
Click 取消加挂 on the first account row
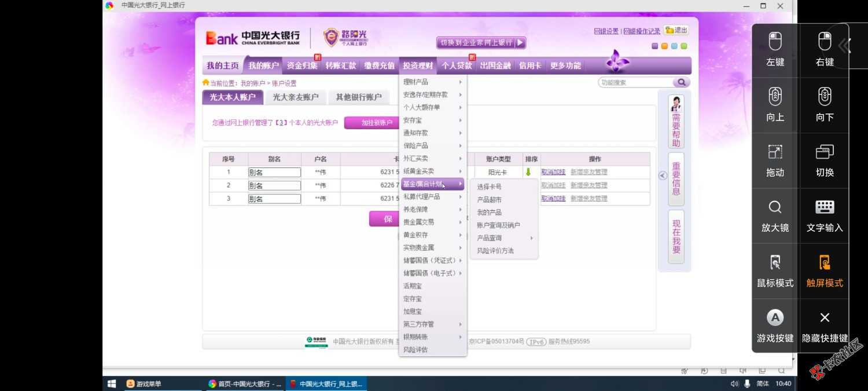tap(553, 171)
